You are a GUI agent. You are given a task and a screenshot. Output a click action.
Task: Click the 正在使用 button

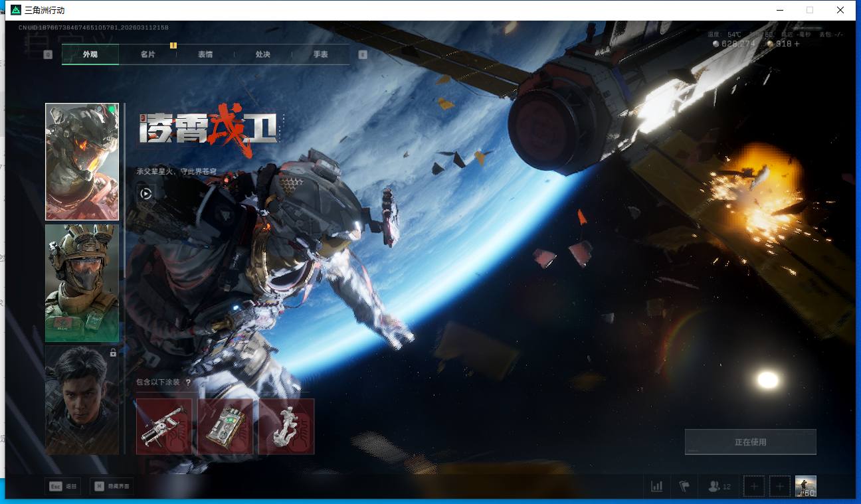pyautogui.click(x=750, y=442)
